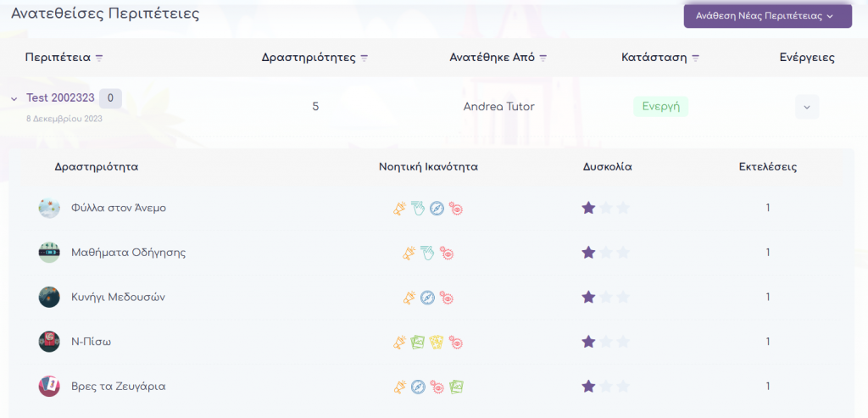
Task: Click compass icon in Κυνήγι Μεδουσών row
Action: click(x=428, y=298)
